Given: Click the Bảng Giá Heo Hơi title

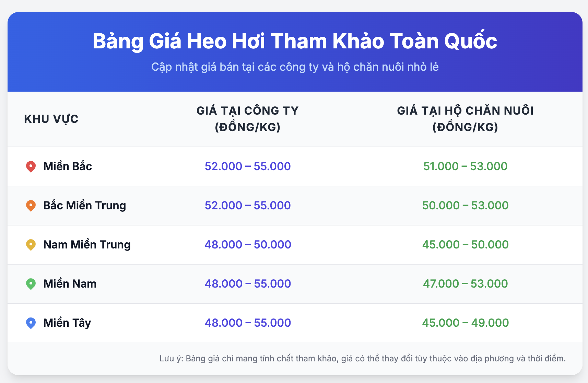Looking at the screenshot, I should (295, 41).
